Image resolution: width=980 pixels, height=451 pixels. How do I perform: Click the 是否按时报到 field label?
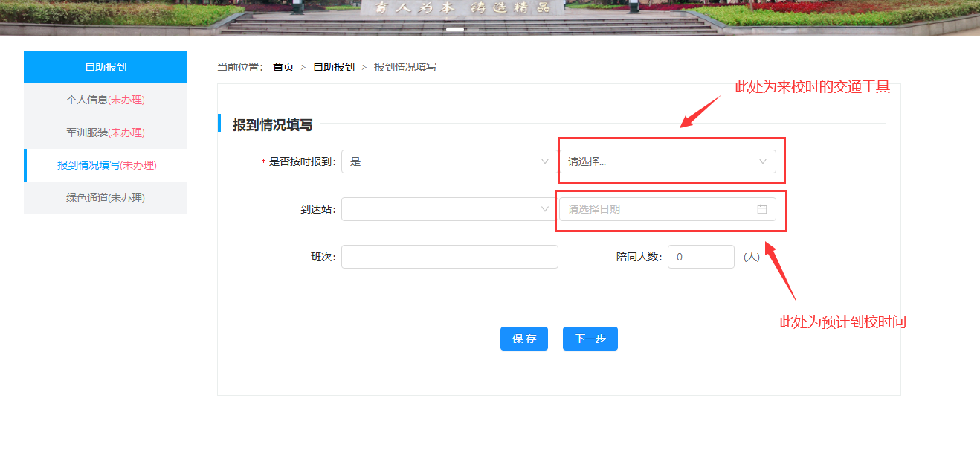click(303, 161)
